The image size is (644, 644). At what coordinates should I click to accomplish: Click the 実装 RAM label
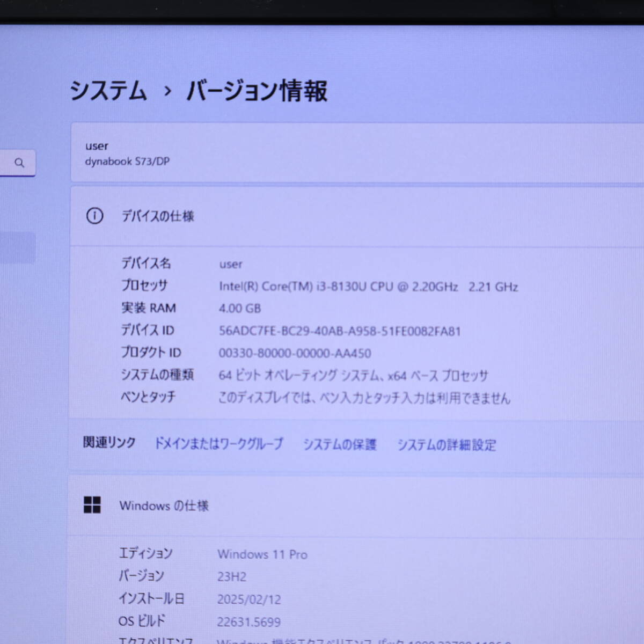pos(148,308)
